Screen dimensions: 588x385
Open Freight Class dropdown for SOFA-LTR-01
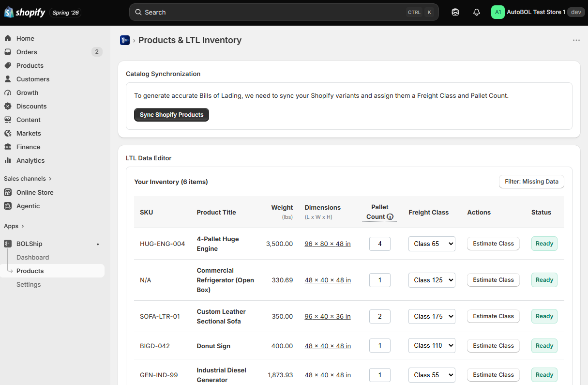[432, 316]
